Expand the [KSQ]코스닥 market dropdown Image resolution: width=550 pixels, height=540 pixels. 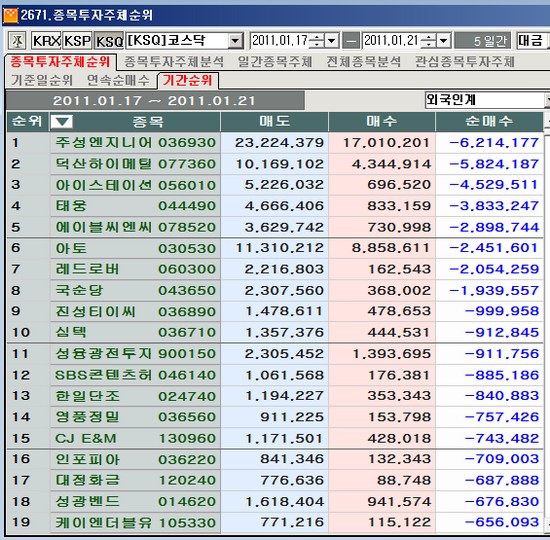(235, 41)
